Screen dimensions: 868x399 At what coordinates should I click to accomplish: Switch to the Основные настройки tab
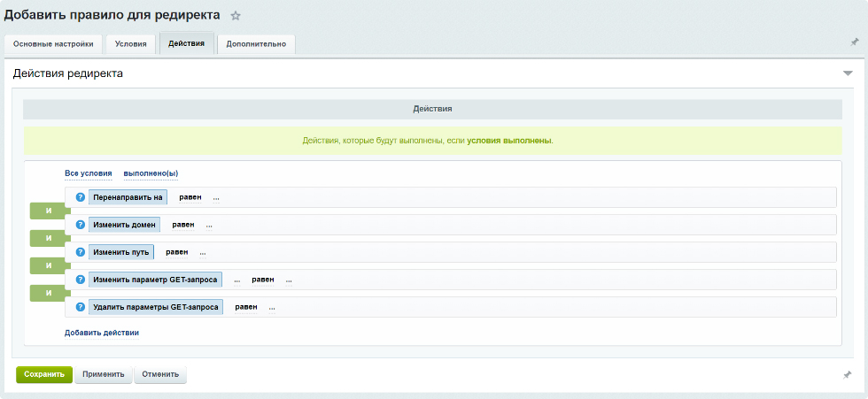pyautogui.click(x=52, y=44)
